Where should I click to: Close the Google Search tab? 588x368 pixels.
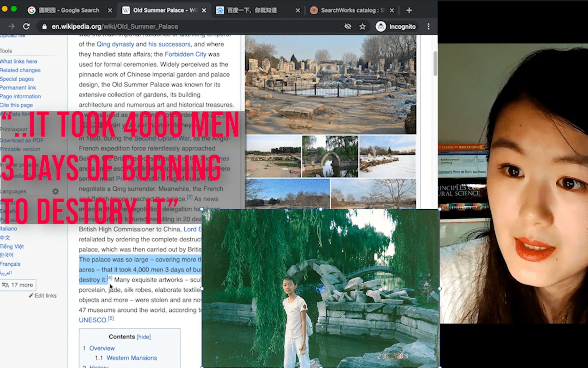(110, 10)
